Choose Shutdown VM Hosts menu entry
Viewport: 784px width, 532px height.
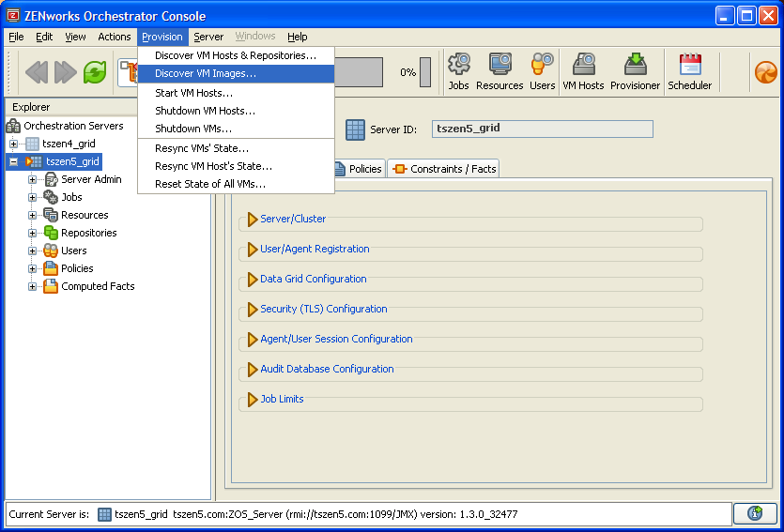236,111
